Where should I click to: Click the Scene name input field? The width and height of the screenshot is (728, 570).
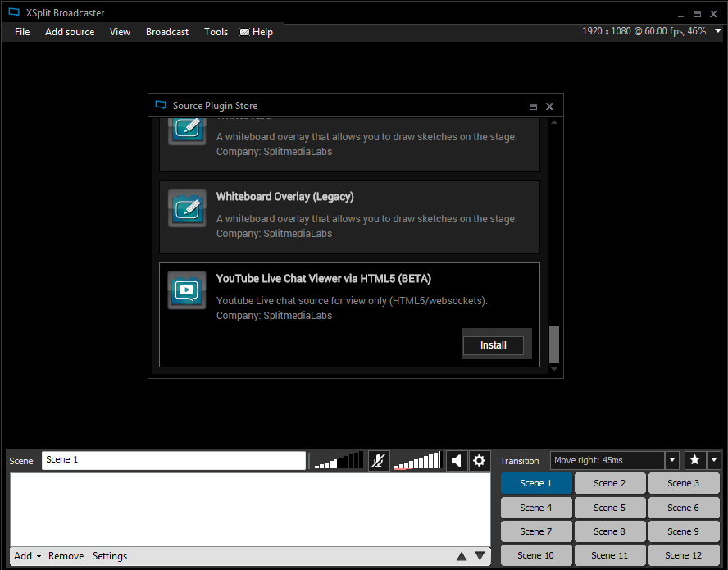173,460
